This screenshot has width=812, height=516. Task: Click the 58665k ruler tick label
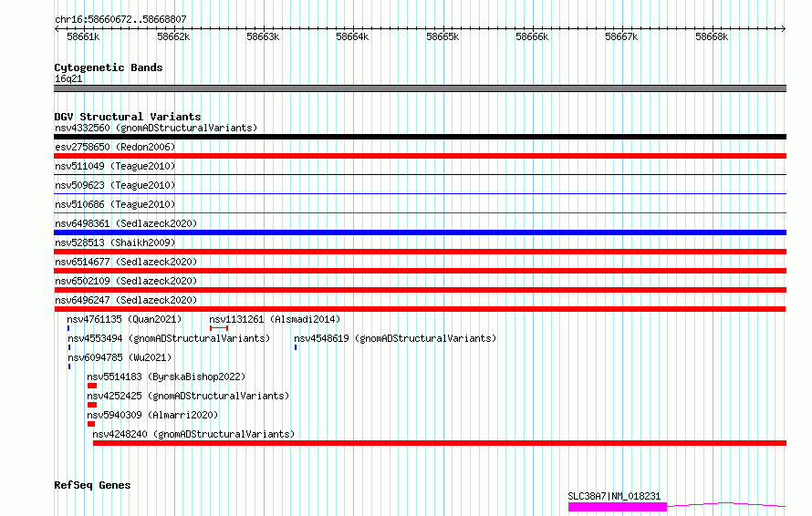coord(442,36)
